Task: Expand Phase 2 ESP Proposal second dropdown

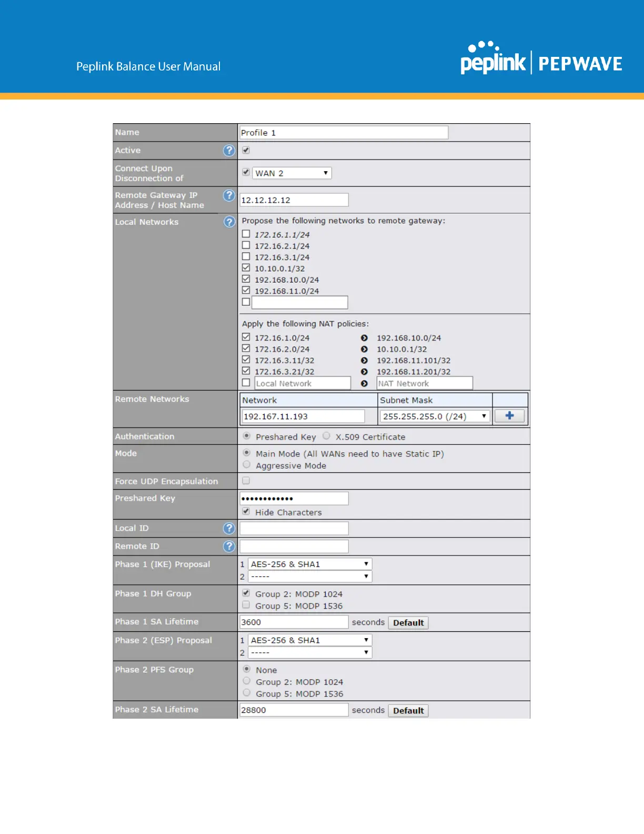Action: (x=309, y=652)
